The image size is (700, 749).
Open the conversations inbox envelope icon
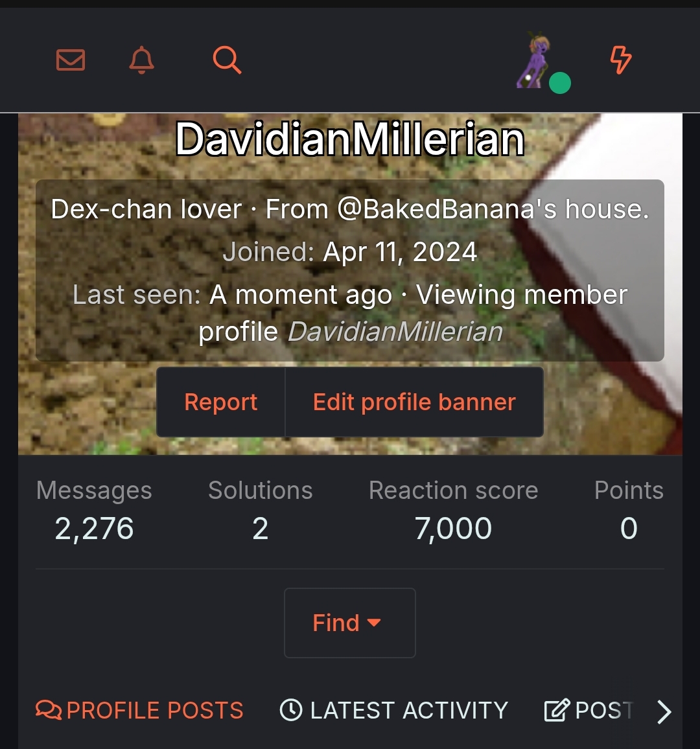click(71, 60)
